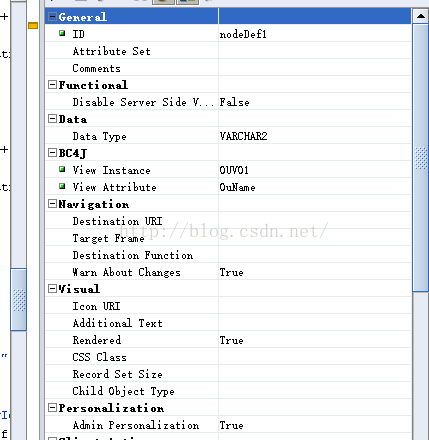The width and height of the screenshot is (429, 440).
Task: Select the View Instance property
Action: coord(112,170)
